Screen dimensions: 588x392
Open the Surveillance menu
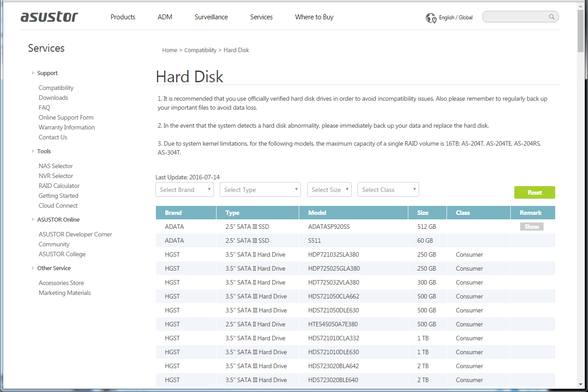[211, 17]
